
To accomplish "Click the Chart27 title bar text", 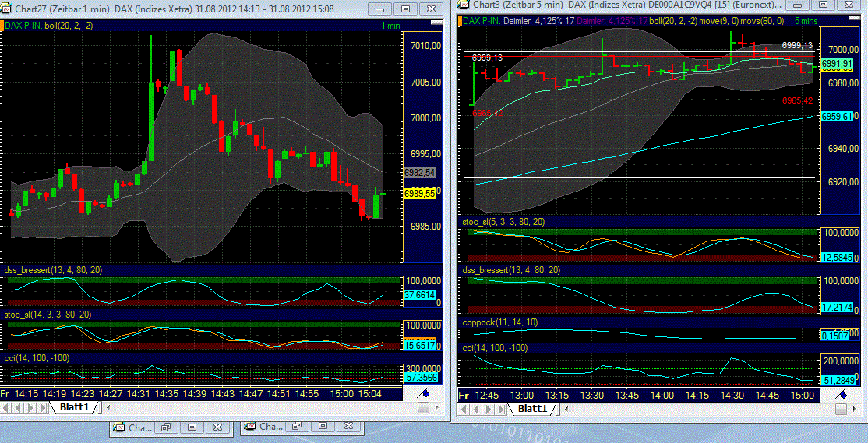I will [175, 9].
